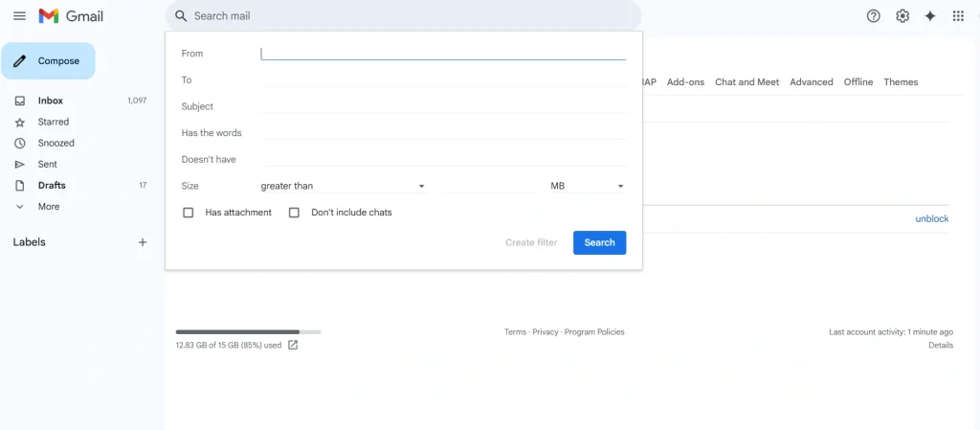Click the Subject input field
The width and height of the screenshot is (980, 430).
(x=443, y=106)
